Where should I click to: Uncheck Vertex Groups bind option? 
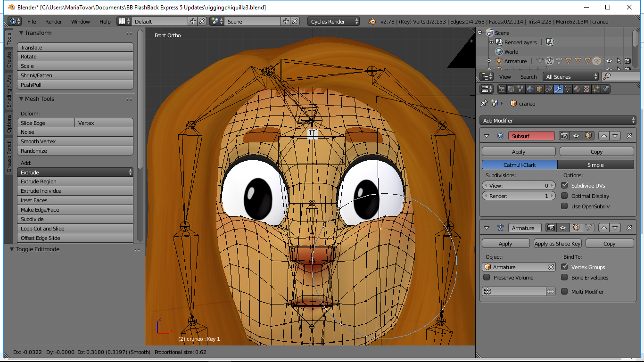pyautogui.click(x=564, y=267)
